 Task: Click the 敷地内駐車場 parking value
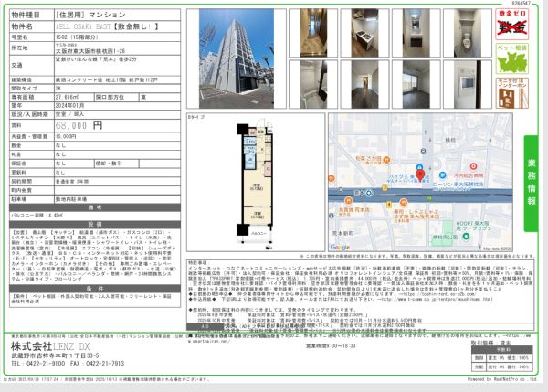(x=71, y=199)
